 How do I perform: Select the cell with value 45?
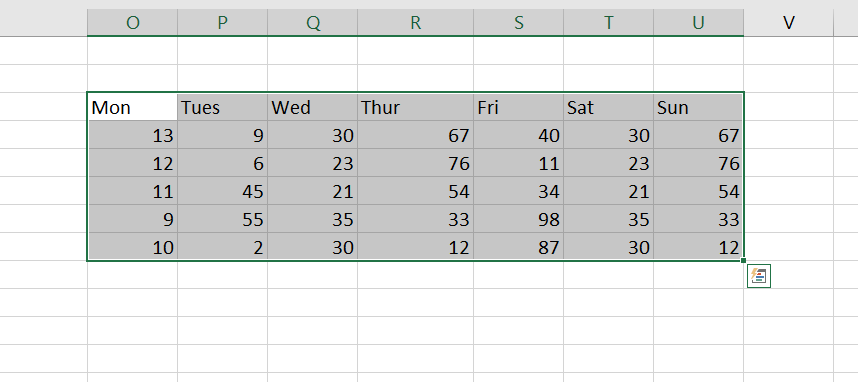(222, 191)
